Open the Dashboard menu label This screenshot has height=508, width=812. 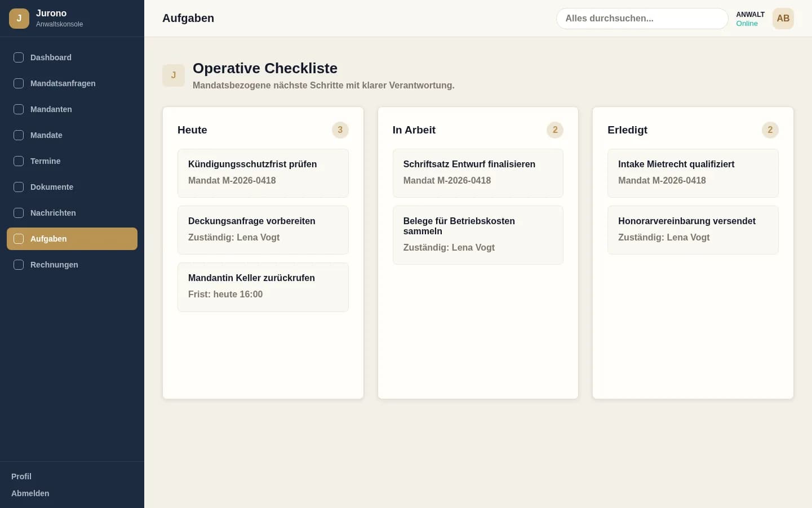pyautogui.click(x=51, y=57)
